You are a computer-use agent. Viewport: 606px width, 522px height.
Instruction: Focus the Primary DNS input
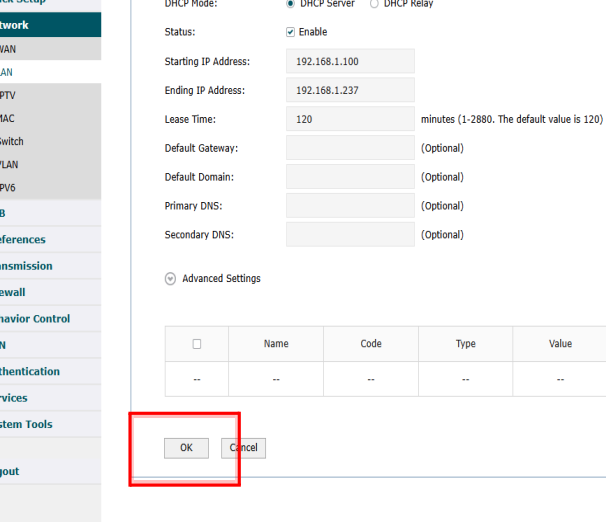[x=350, y=206]
